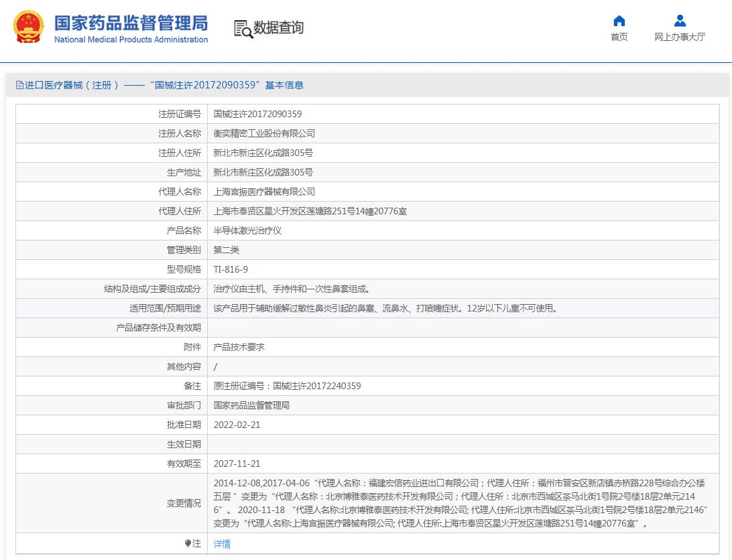Click agent name 上海宣振医疗器械有限公司

[264, 192]
